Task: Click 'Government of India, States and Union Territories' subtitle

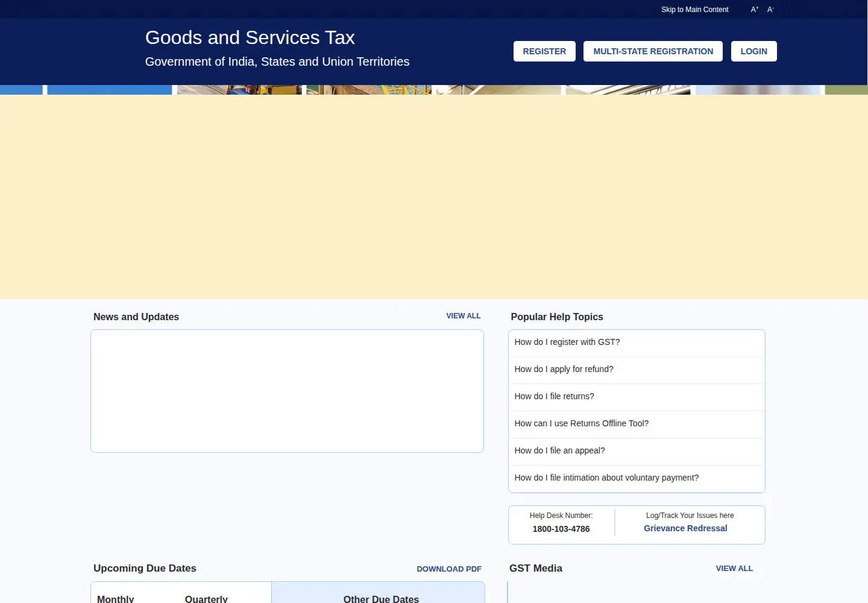Action: click(x=277, y=62)
